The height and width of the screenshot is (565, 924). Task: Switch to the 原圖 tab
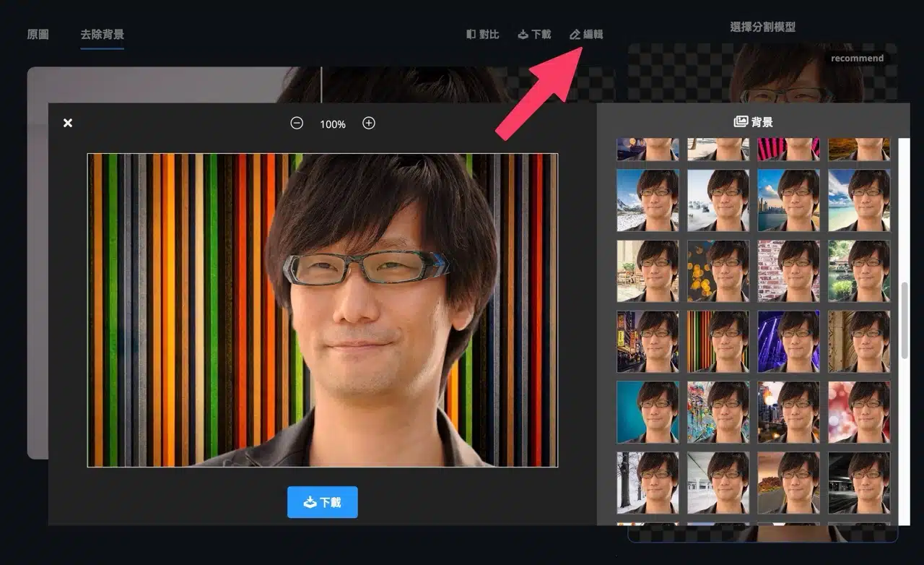38,34
